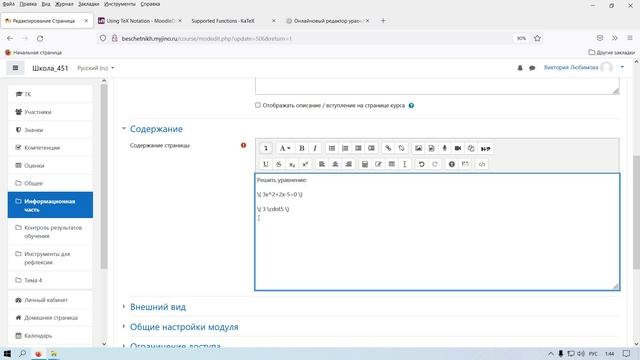
Task: Go to Контроль результатов обучения section
Action: [50, 231]
